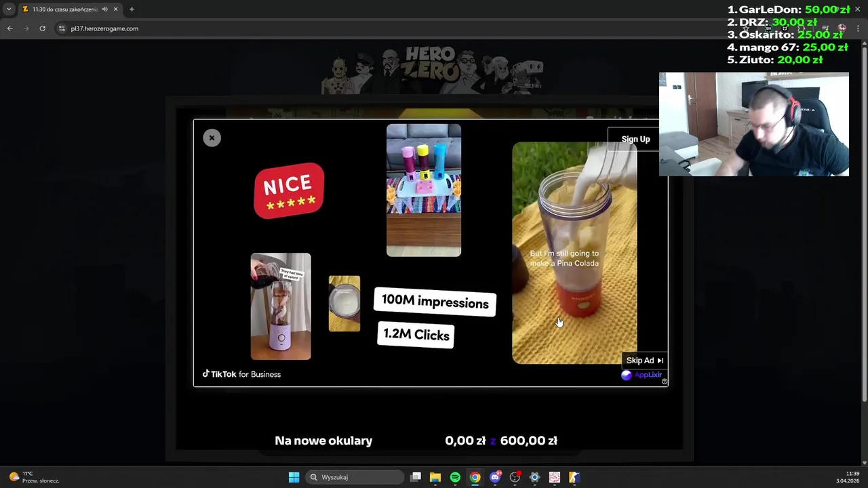The height and width of the screenshot is (488, 868).
Task: Click the small yellow blender thumbnail
Action: coord(344,304)
